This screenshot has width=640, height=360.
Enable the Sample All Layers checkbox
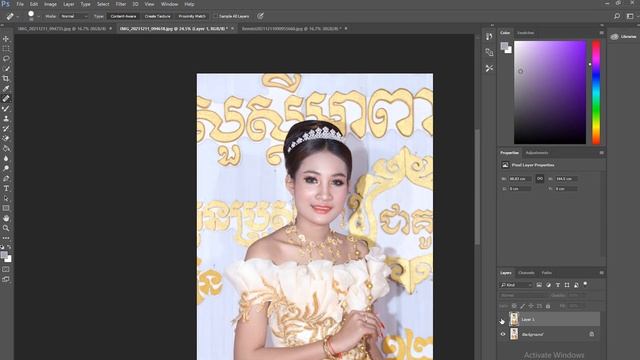point(216,16)
